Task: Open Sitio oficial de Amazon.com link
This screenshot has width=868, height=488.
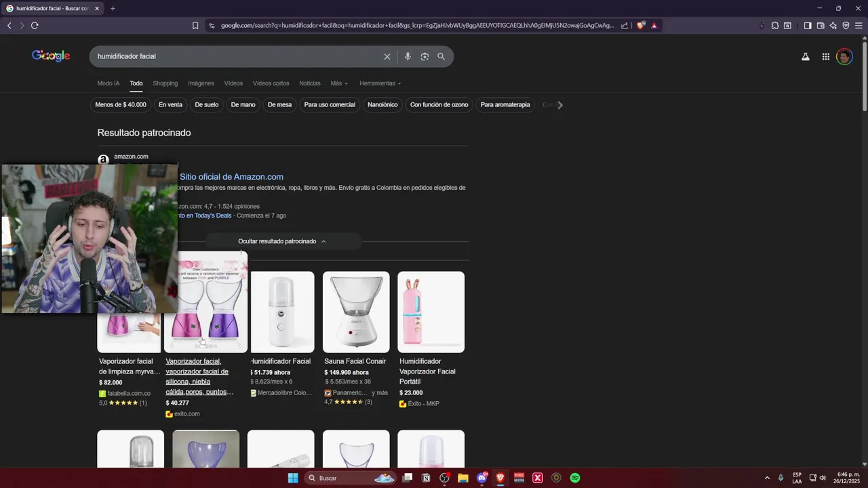Action: coord(231,177)
